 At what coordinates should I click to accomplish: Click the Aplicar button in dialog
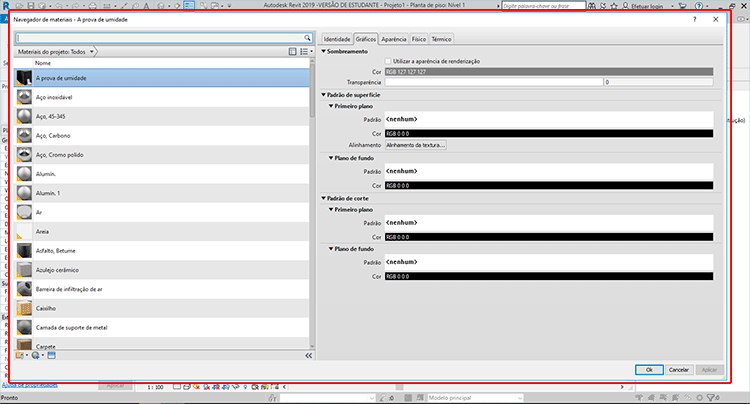pyautogui.click(x=709, y=370)
